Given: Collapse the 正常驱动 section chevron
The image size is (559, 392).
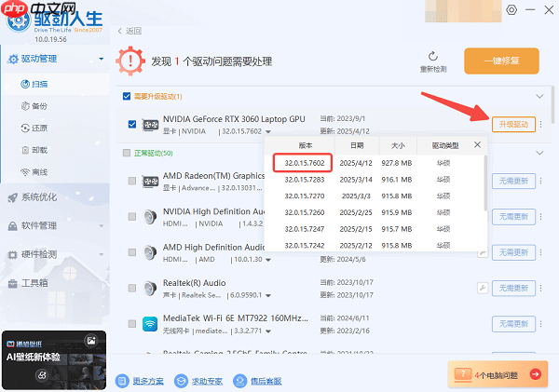Looking at the screenshot, I should [x=539, y=153].
